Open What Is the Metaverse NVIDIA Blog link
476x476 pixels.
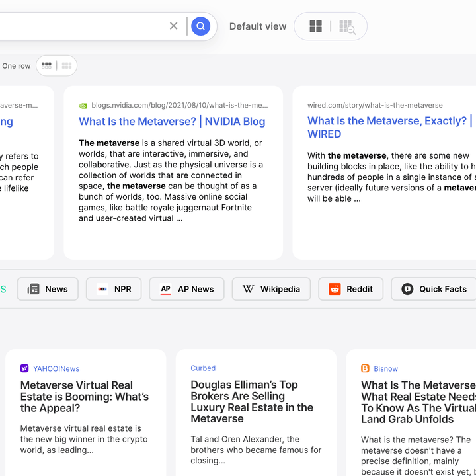[x=172, y=122]
